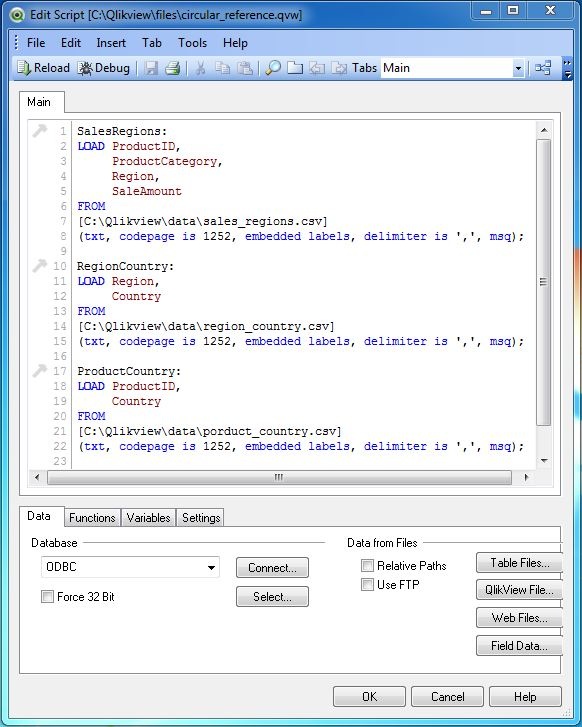Switch to the Functions tab
The width and height of the screenshot is (582, 727).
92,518
